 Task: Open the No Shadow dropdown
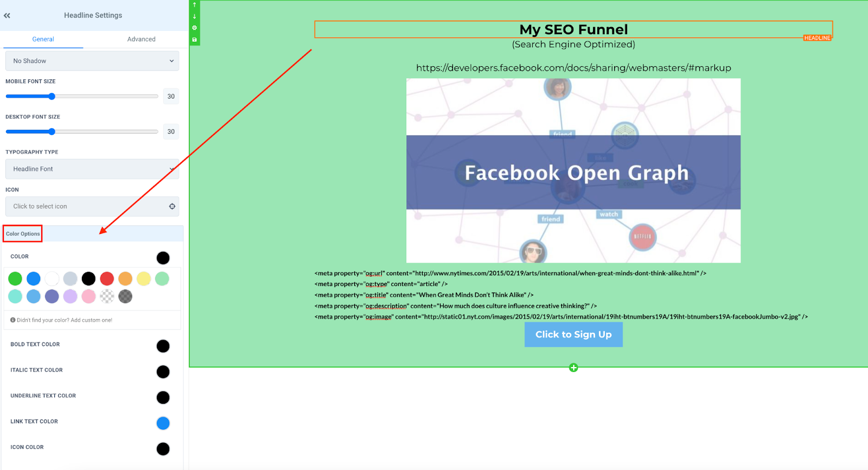(x=92, y=61)
